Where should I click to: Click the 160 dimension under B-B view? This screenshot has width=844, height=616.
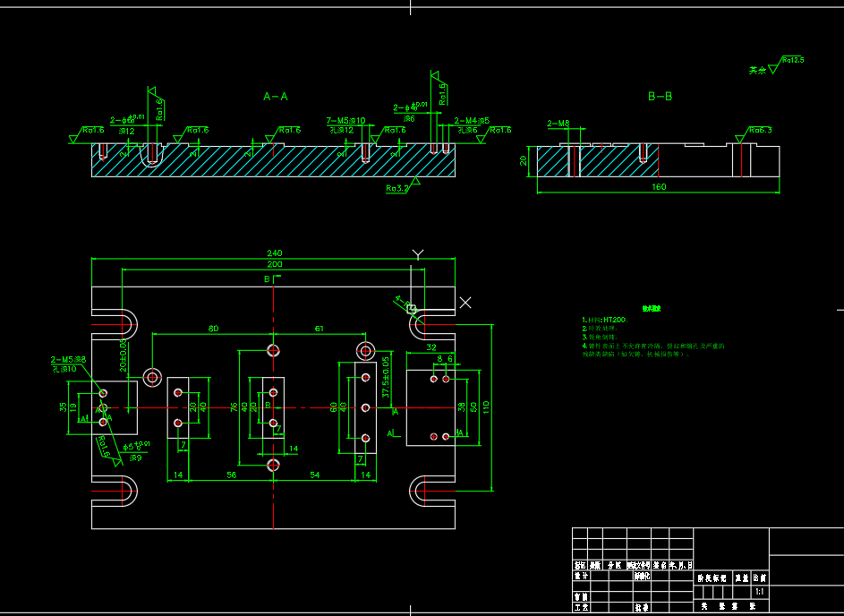pyautogui.click(x=659, y=187)
